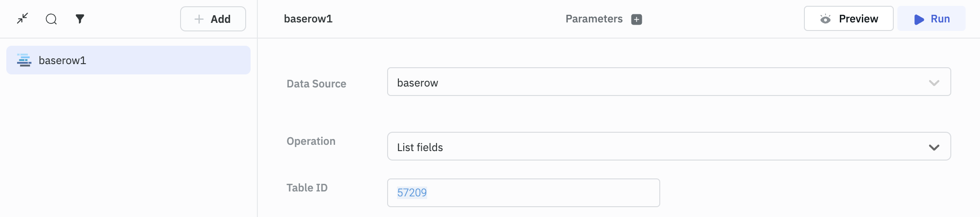Click the Baserow logo icon in the query list
Image resolution: width=980 pixels, height=217 pixels.
pyautogui.click(x=24, y=60)
